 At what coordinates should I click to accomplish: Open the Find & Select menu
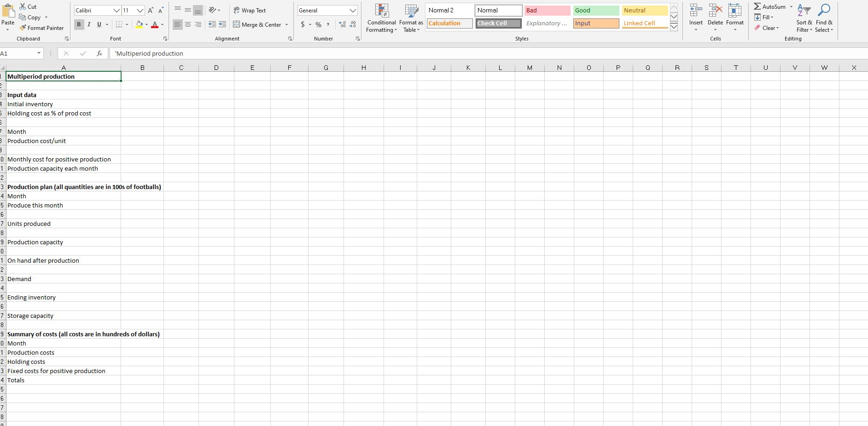point(824,18)
